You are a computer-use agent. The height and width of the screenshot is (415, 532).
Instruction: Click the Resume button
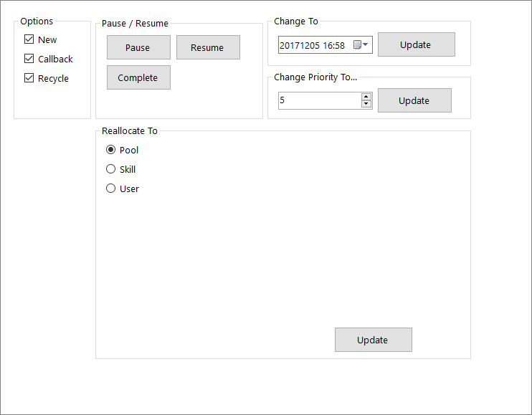(208, 47)
